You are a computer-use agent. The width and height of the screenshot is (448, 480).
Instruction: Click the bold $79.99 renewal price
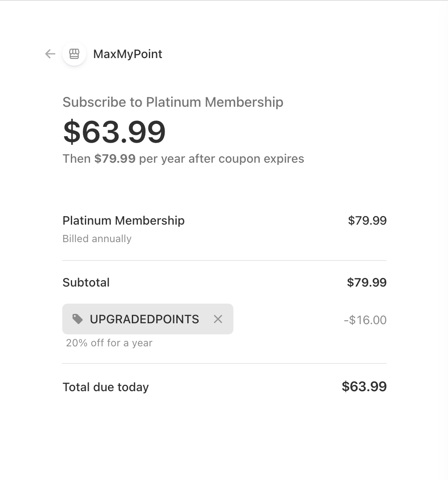pos(115,159)
